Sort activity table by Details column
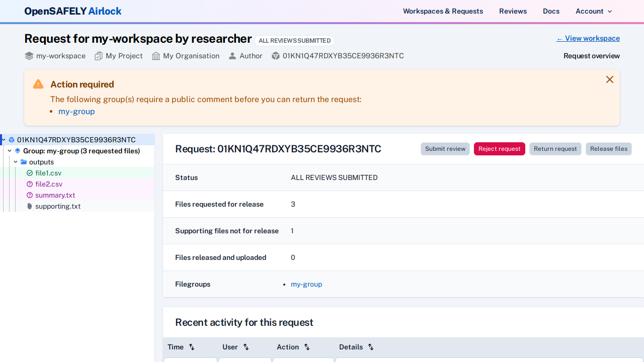 coord(371,347)
